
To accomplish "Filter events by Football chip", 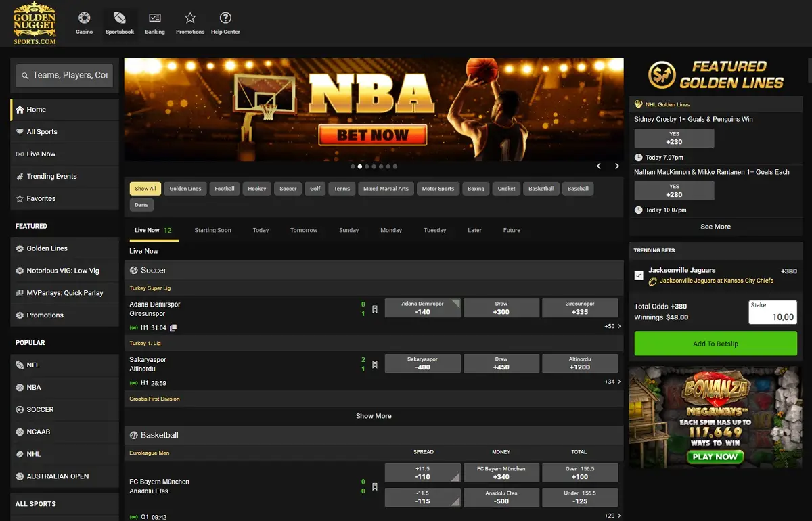I will pos(225,189).
